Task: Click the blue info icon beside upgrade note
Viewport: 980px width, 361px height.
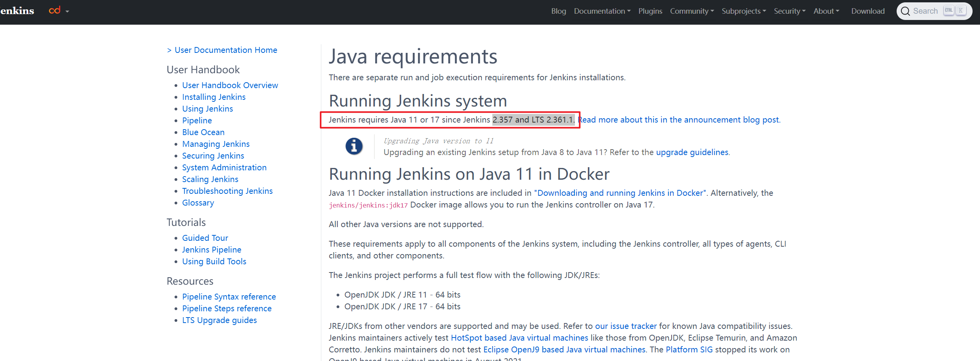Action: tap(354, 146)
